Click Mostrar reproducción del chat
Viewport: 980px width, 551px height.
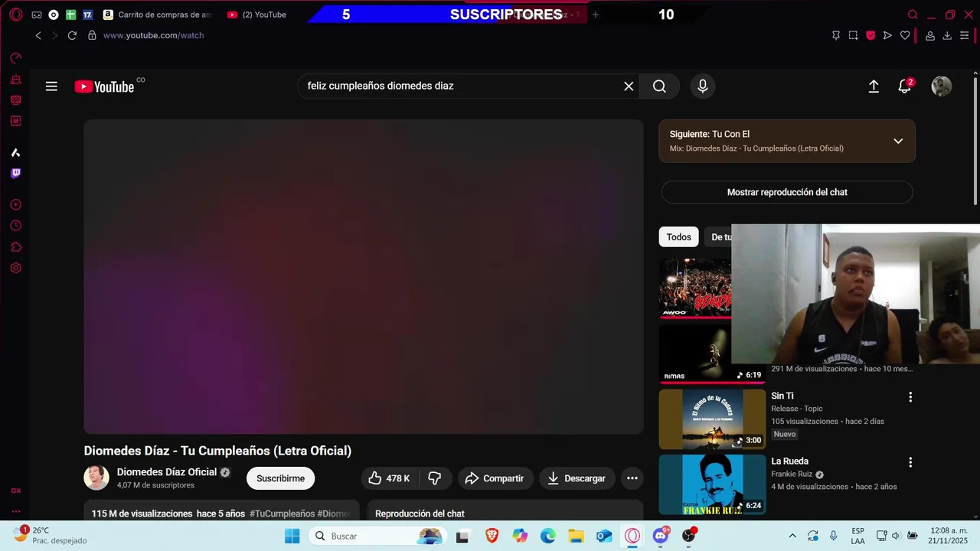[x=787, y=192]
